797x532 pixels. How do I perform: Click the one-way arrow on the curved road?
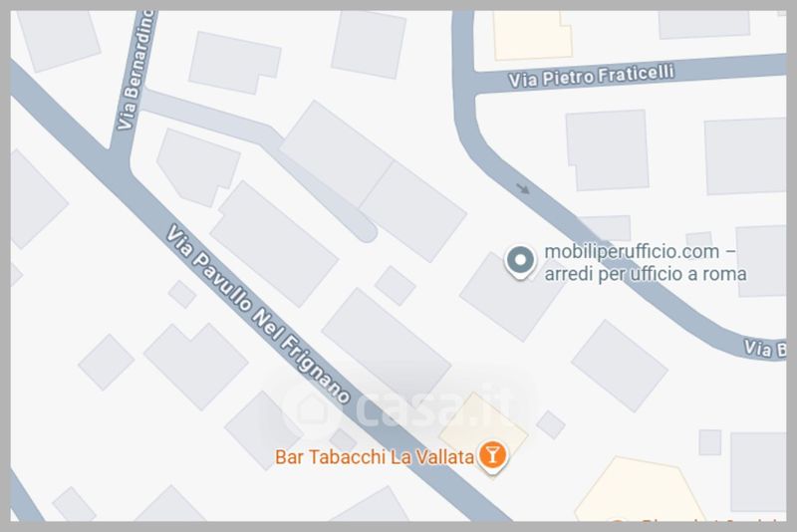pyautogui.click(x=523, y=189)
